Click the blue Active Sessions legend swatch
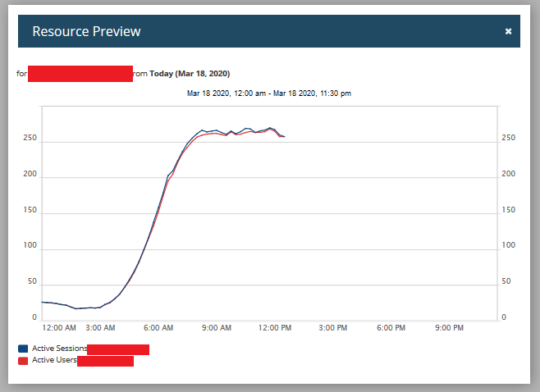This screenshot has height=392, width=540. [23, 349]
